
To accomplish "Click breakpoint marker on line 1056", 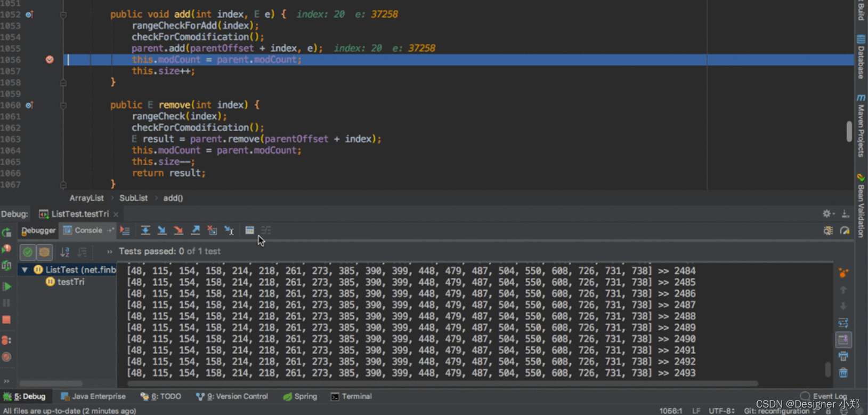I will (50, 59).
